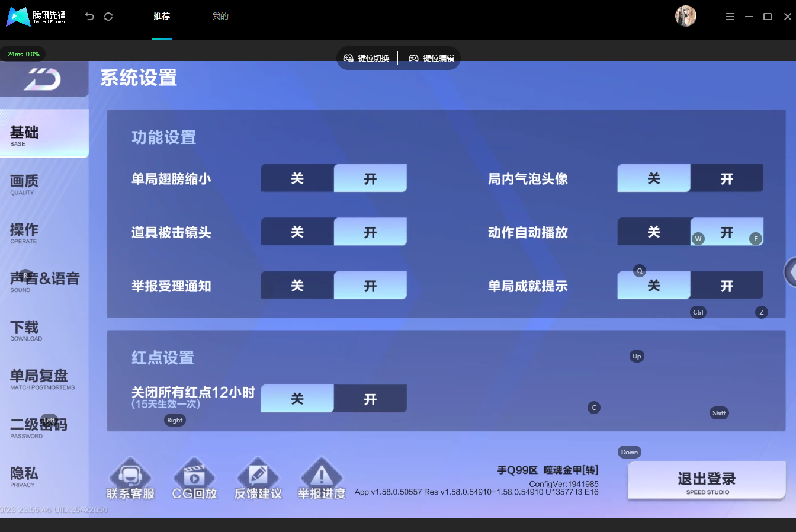The height and width of the screenshot is (532, 796).
Task: Turn 单局翅膀缩小 off with 关
Action: tap(297, 178)
